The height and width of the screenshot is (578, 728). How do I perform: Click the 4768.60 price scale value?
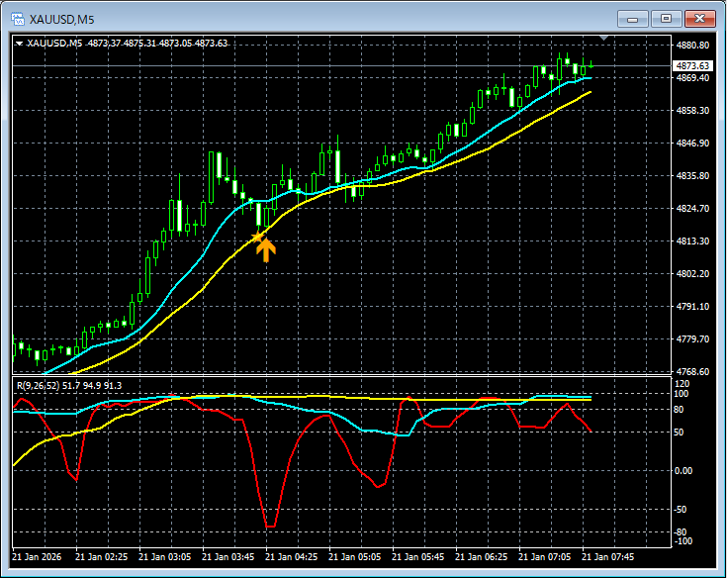coord(692,372)
